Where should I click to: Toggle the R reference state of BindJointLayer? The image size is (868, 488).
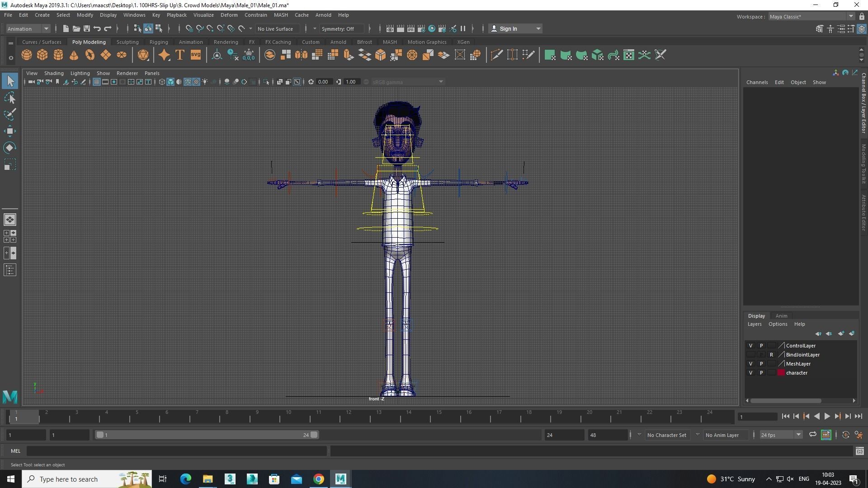click(x=772, y=355)
